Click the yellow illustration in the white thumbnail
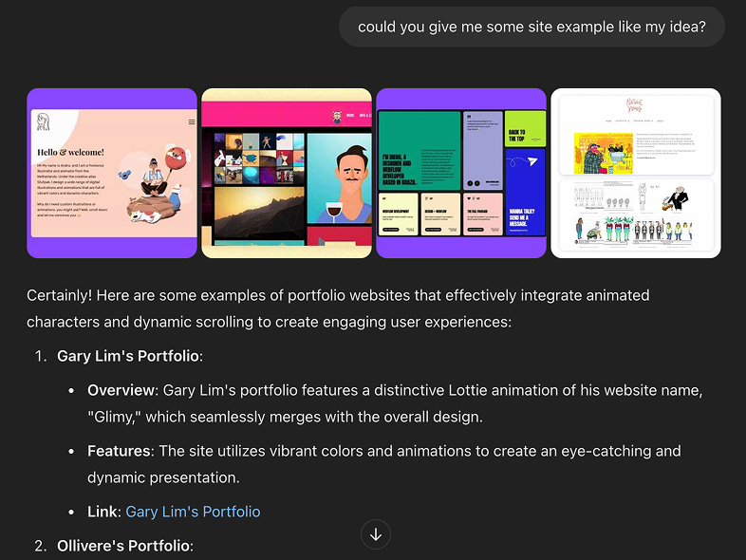The width and height of the screenshot is (746, 560). (604, 153)
